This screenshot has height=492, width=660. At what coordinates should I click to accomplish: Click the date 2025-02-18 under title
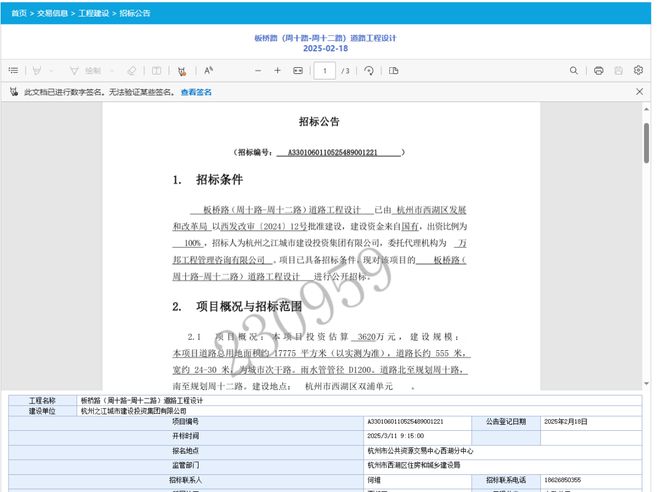[325, 48]
